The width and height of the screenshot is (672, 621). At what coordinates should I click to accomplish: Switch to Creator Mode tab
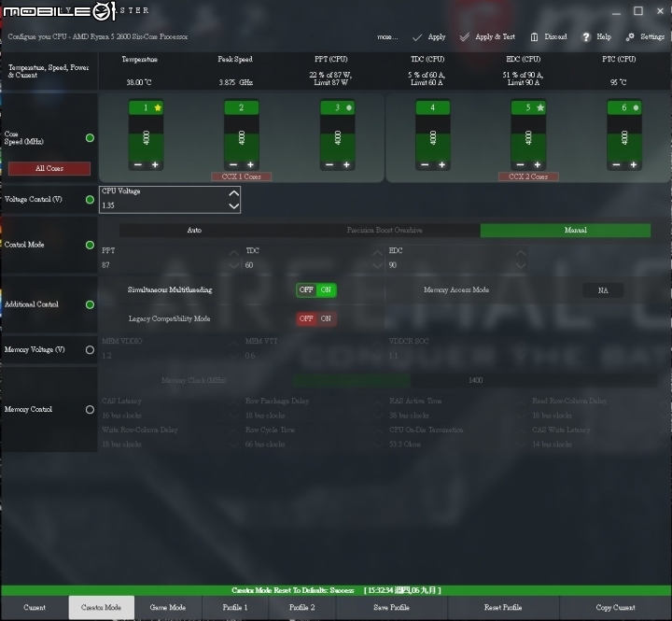coord(101,607)
